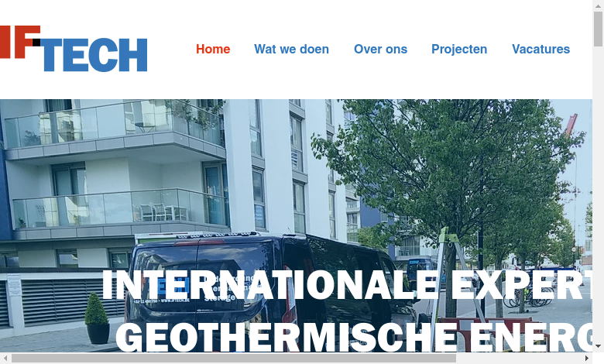
Task: Open the Projecten page
Action: click(459, 49)
